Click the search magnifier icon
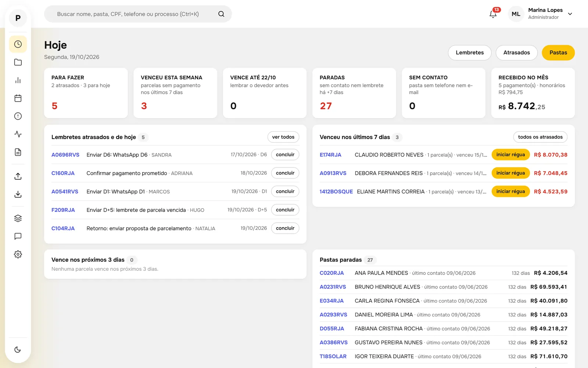 [x=221, y=14]
